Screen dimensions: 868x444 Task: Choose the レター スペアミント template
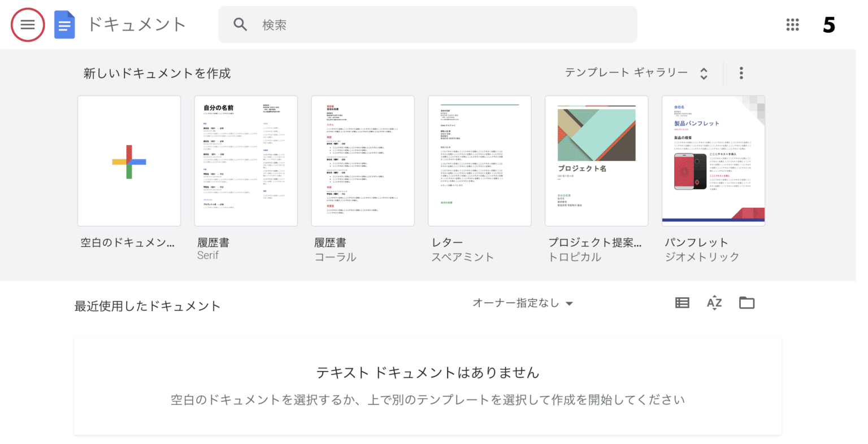pos(480,161)
